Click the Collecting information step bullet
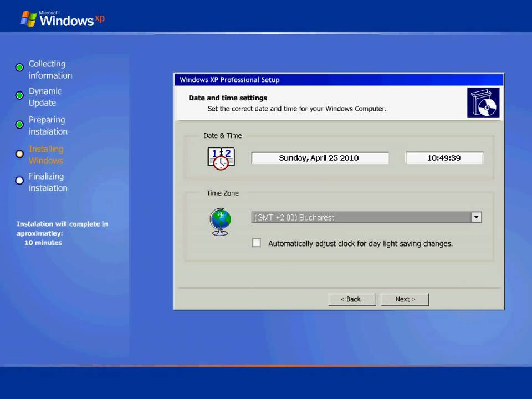532x399 pixels. 20,67
